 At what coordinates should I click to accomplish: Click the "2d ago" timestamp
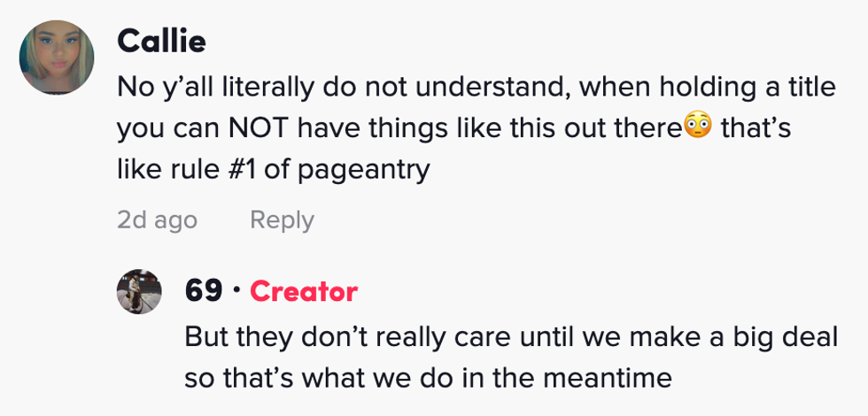coord(157,220)
